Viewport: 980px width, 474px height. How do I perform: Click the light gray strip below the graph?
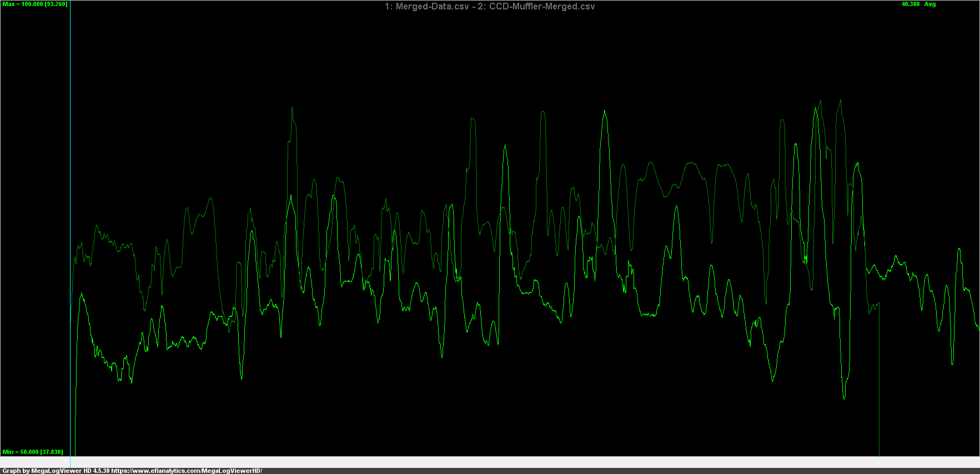tap(500, 462)
